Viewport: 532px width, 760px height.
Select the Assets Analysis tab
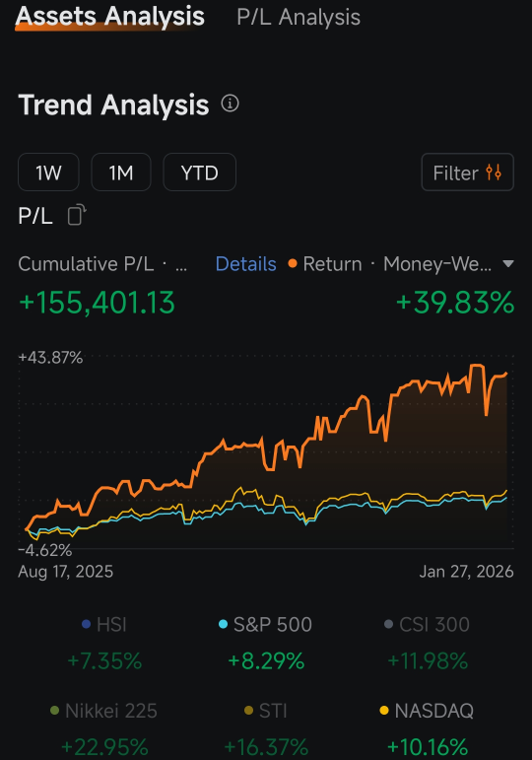[x=110, y=17]
